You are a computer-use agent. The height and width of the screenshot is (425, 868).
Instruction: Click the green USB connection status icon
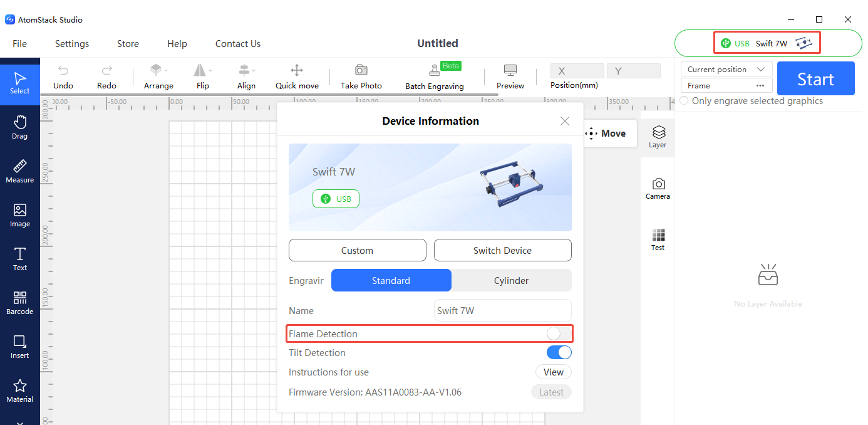click(x=726, y=43)
